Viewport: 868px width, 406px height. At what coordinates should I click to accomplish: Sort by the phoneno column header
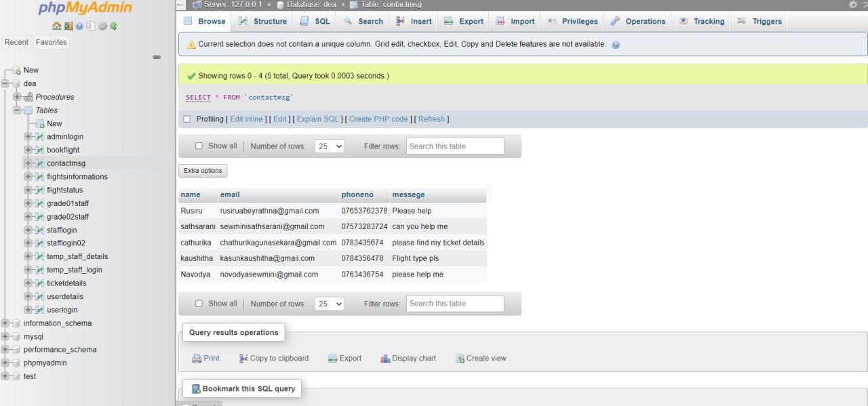(x=357, y=195)
